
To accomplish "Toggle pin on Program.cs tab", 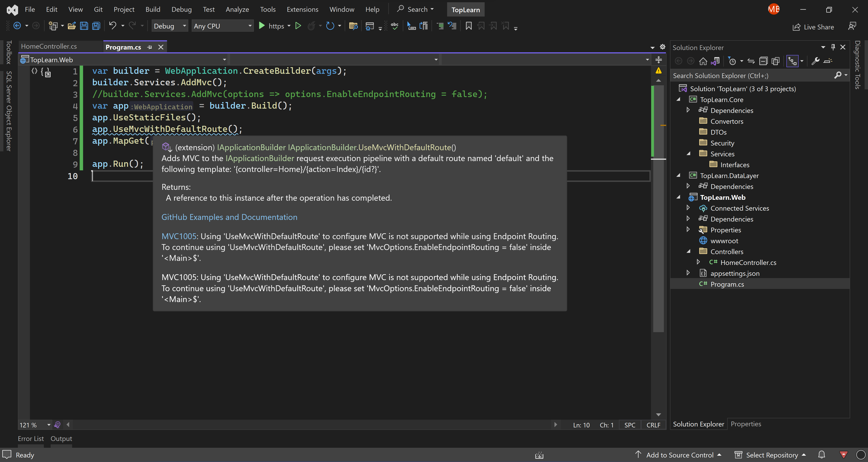I will (x=150, y=47).
